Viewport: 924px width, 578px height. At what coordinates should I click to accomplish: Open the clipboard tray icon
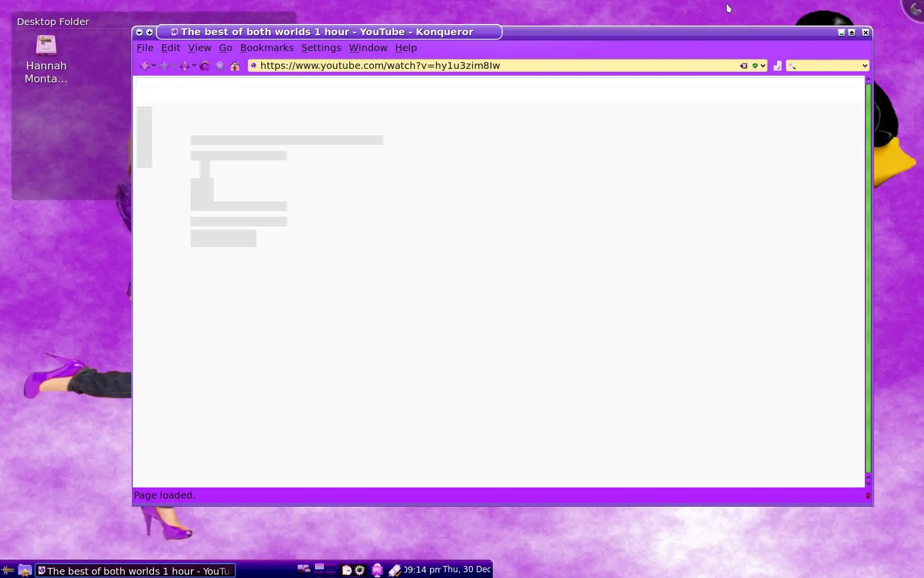pyautogui.click(x=346, y=570)
